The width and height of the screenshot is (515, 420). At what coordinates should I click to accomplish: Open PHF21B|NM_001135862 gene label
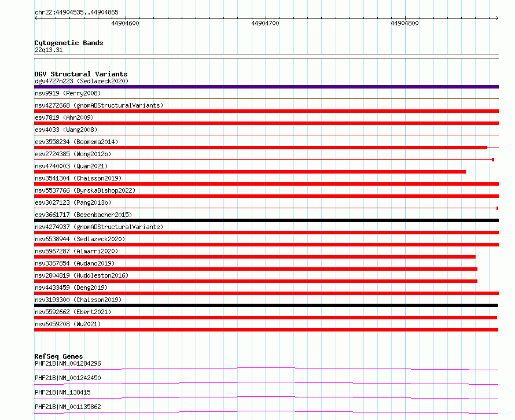(x=68, y=407)
